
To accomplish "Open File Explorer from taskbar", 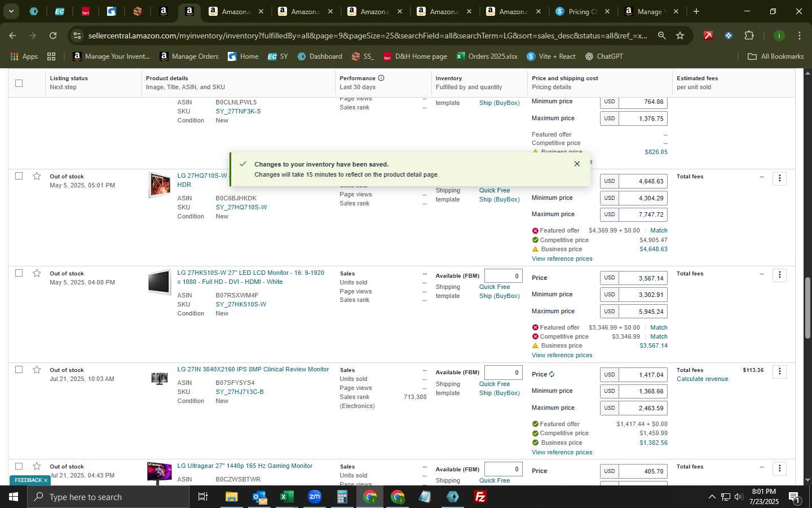I will [x=232, y=497].
